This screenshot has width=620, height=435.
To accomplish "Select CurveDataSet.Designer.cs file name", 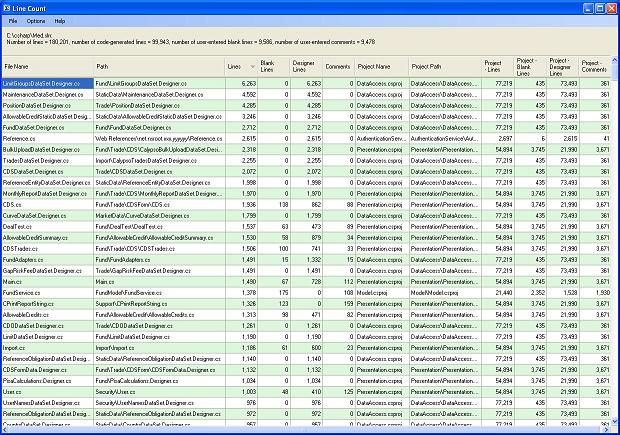I will point(35,216).
